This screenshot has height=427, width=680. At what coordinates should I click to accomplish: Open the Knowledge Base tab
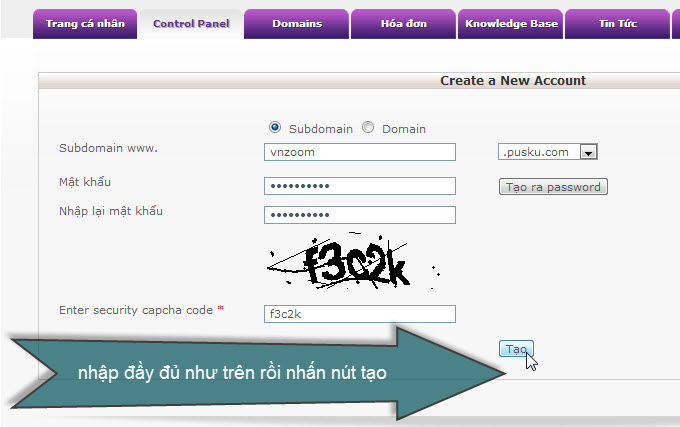click(x=511, y=24)
